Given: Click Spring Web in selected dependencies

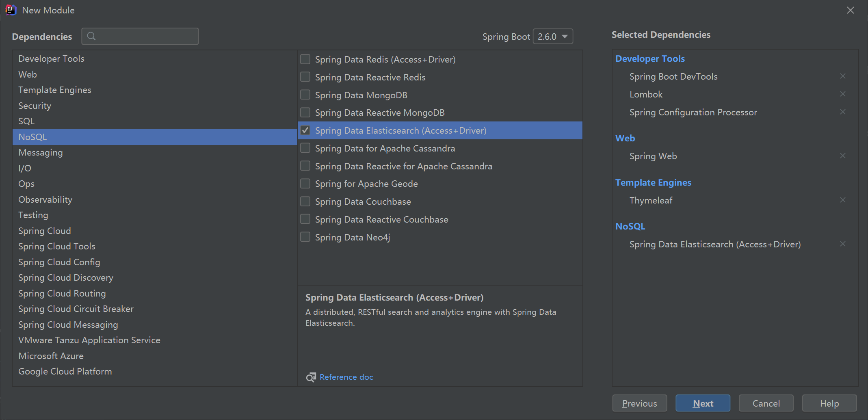Looking at the screenshot, I should click(x=653, y=156).
